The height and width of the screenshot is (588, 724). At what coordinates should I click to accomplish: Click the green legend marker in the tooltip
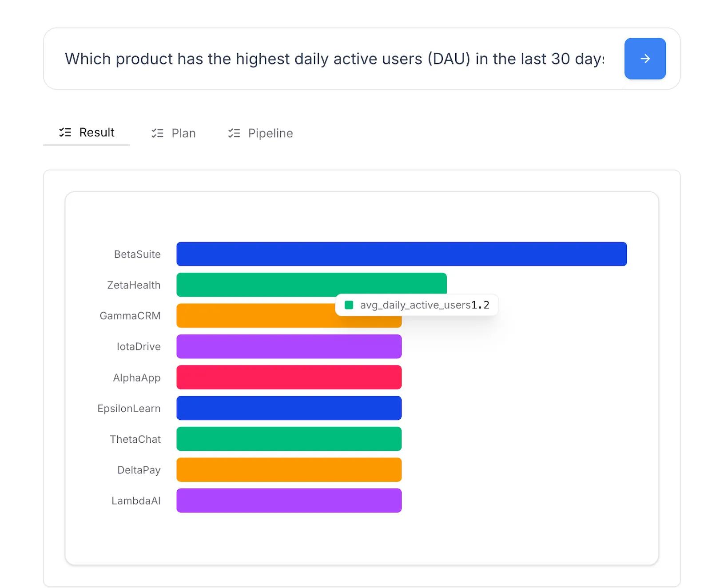click(349, 305)
